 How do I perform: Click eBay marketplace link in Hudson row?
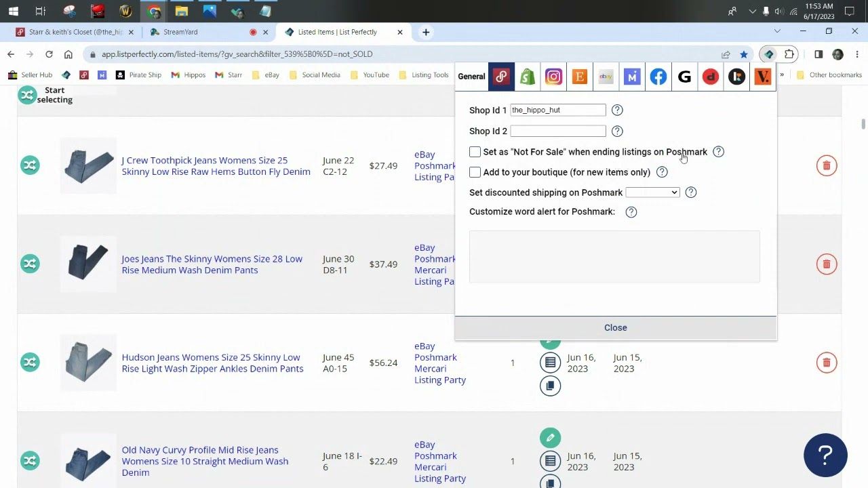[425, 346]
